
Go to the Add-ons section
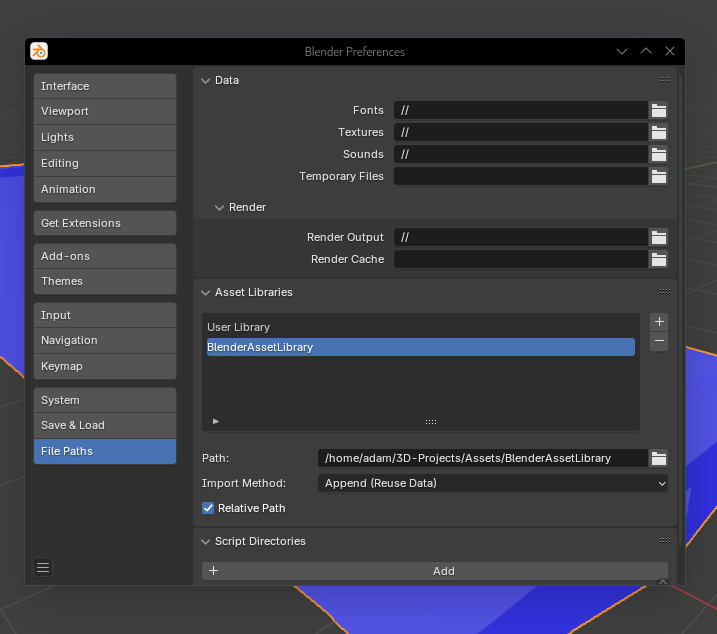(105, 256)
